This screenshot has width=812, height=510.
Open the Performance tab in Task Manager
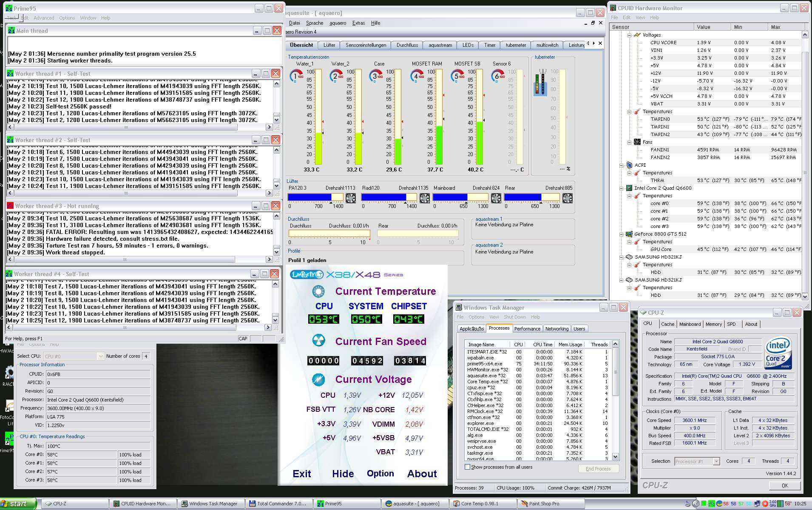(x=527, y=329)
